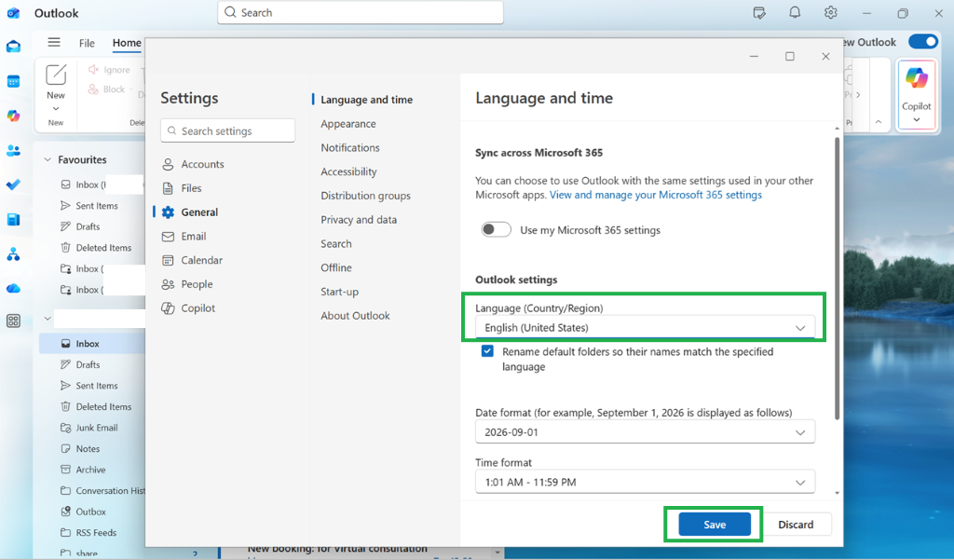Click the Search settings field
The height and width of the screenshot is (560, 954).
point(227,130)
